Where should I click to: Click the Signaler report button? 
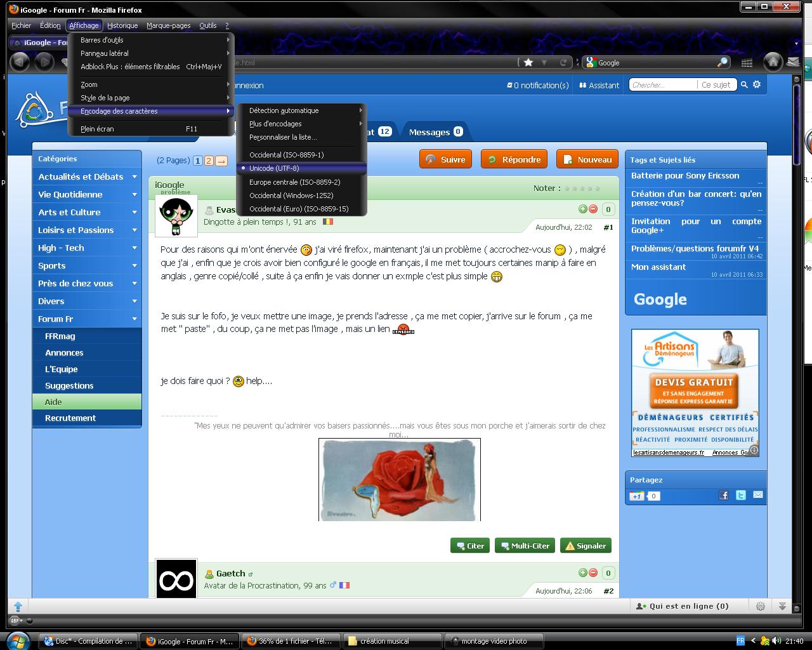point(586,545)
